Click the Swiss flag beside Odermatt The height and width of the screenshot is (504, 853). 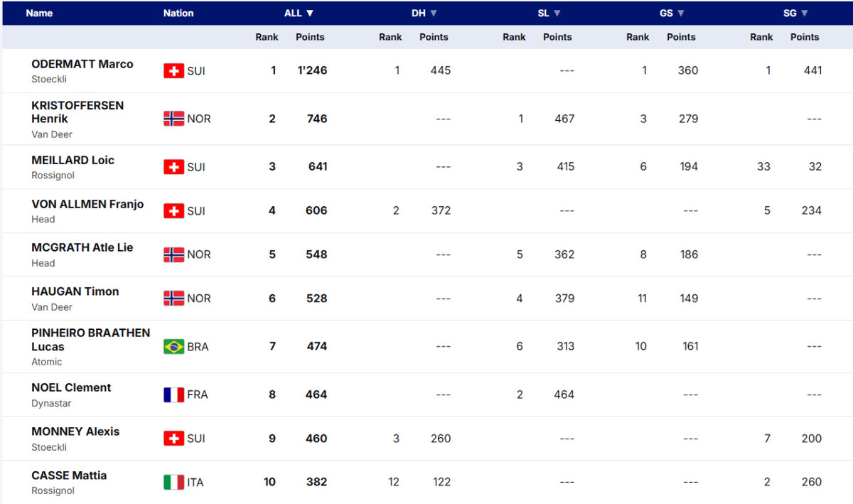click(x=173, y=70)
